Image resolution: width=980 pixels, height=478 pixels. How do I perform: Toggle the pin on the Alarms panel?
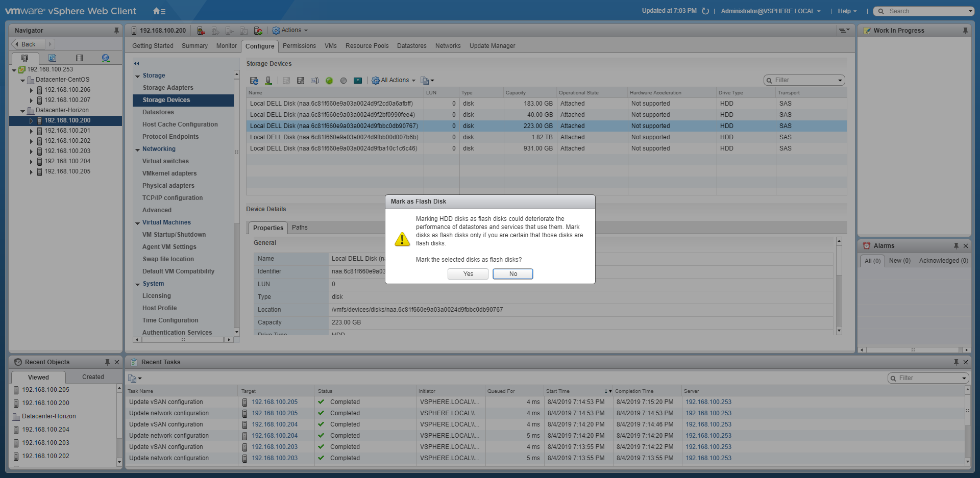956,246
